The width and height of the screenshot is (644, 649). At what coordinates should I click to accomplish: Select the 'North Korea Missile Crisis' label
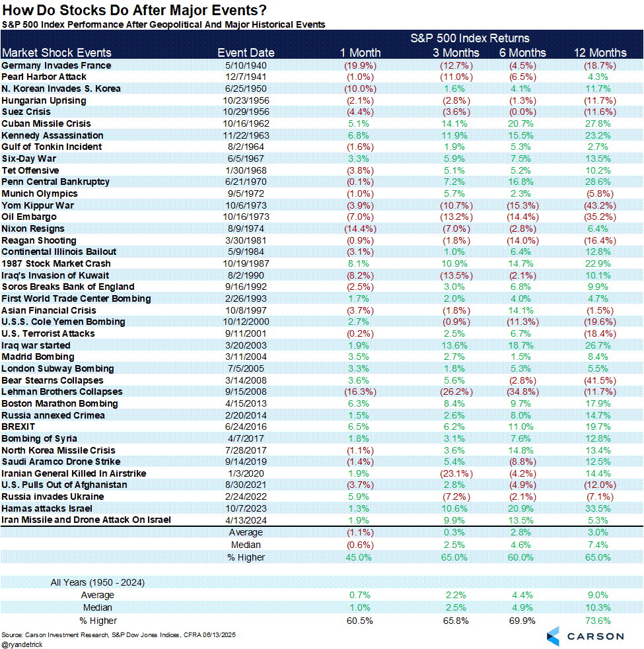pyautogui.click(x=58, y=450)
